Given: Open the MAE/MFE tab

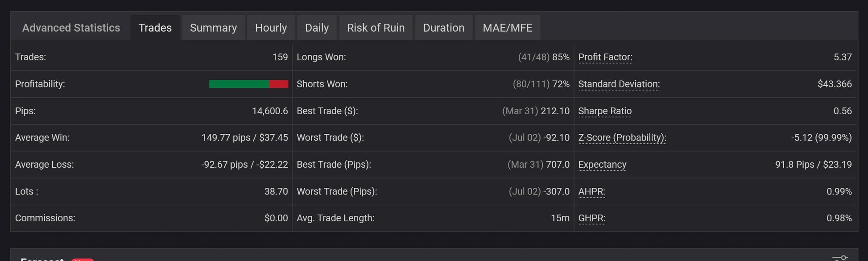Looking at the screenshot, I should [x=507, y=28].
